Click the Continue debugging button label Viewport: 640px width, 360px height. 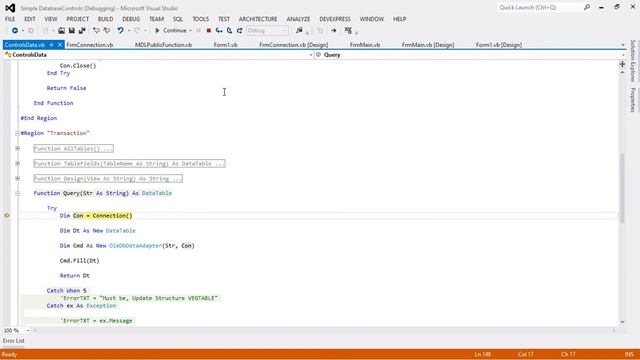pos(175,31)
